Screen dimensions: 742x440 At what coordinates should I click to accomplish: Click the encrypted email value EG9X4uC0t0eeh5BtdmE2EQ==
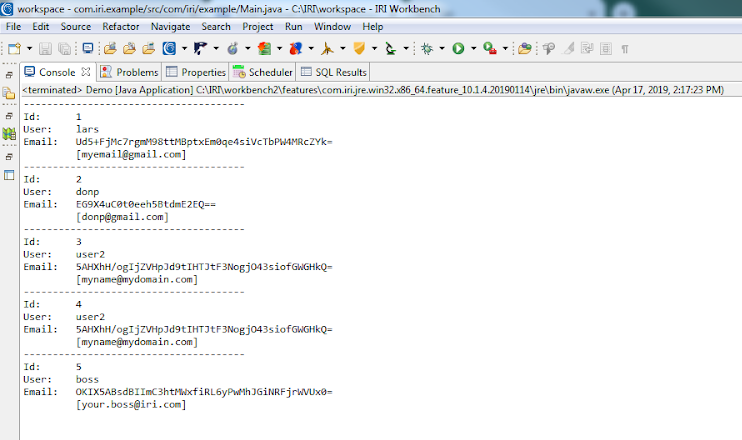pyautogui.click(x=146, y=204)
